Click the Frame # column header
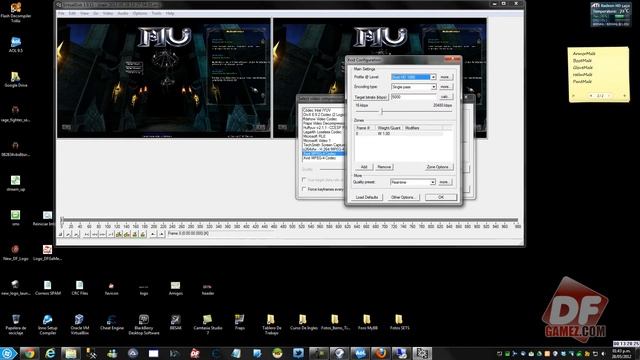Viewport: 640px width, 360px height. 364,128
